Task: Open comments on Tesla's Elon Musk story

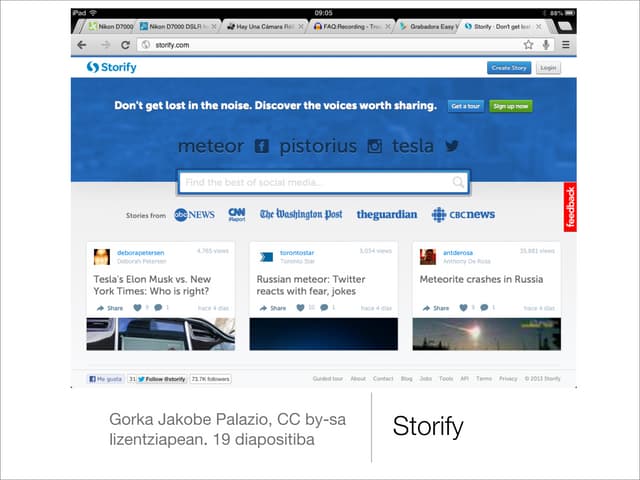Action: tap(158, 308)
